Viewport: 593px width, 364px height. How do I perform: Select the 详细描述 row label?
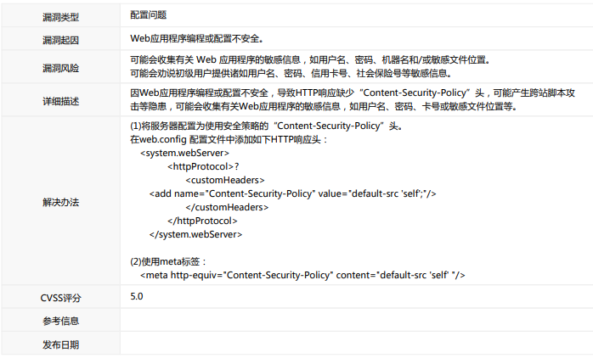click(60, 102)
